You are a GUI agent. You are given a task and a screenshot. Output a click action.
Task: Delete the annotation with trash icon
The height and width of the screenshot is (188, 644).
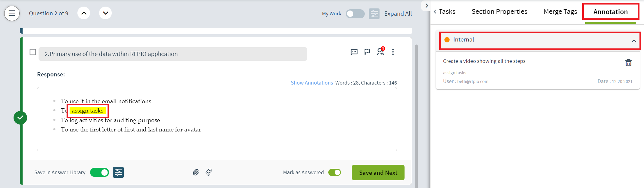[628, 63]
